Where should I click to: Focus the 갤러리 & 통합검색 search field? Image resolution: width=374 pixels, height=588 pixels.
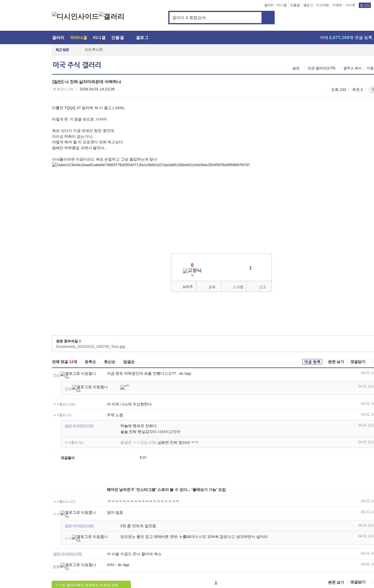[x=215, y=18]
